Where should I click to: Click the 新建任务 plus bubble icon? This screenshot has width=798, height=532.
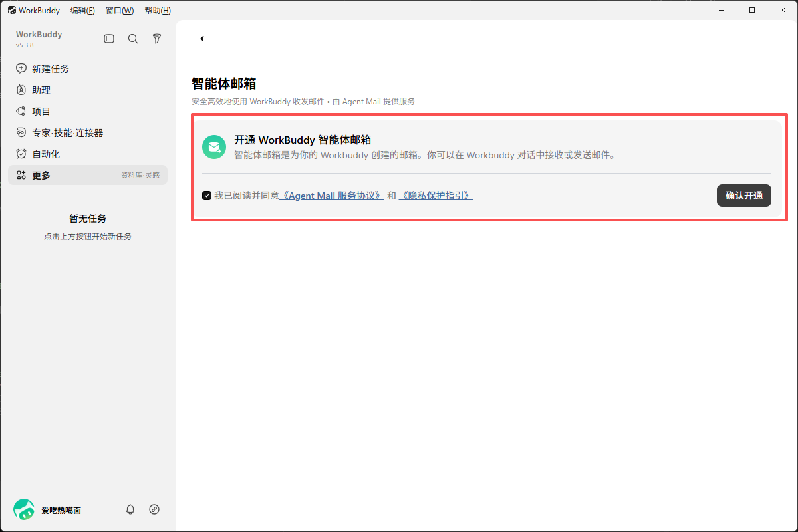click(21, 68)
